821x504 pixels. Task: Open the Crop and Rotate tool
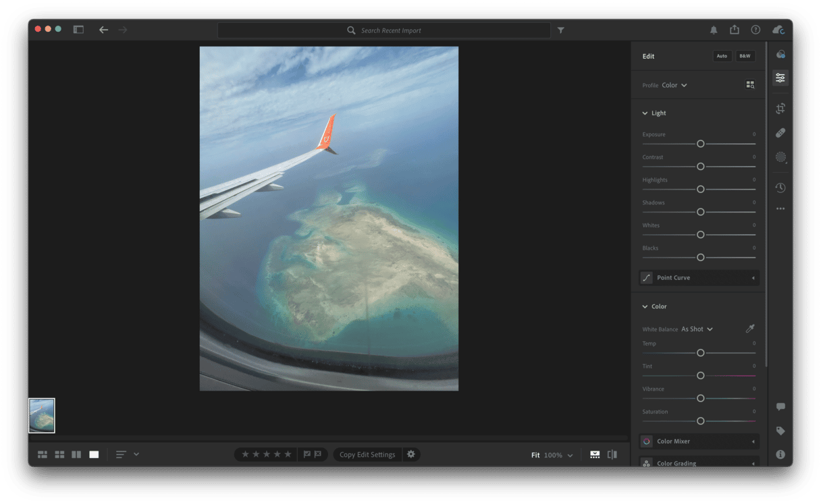tap(780, 108)
